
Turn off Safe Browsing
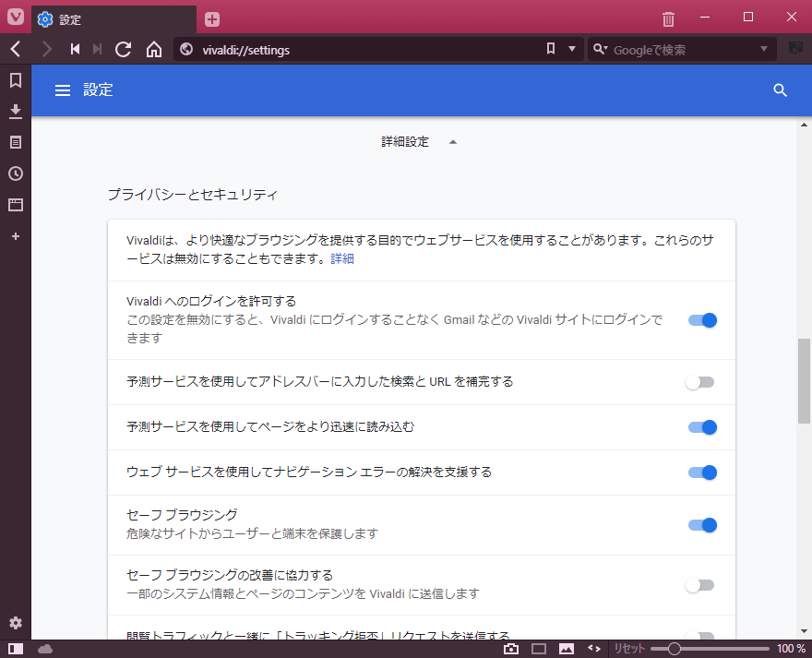point(702,524)
